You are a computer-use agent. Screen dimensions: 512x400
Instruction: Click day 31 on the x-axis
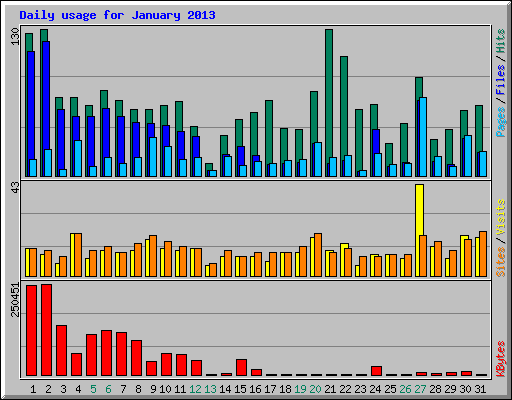(x=480, y=389)
